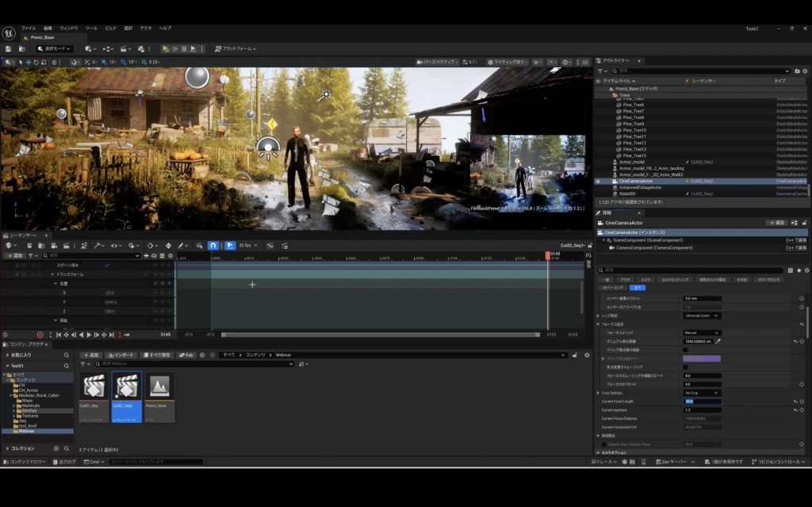
Task: Toggle the Spawned checkbox in Sequencer
Action: (x=107, y=265)
